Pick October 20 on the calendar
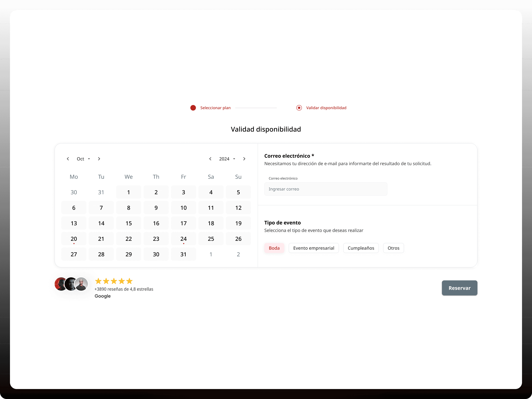532x399 pixels. [74, 239]
